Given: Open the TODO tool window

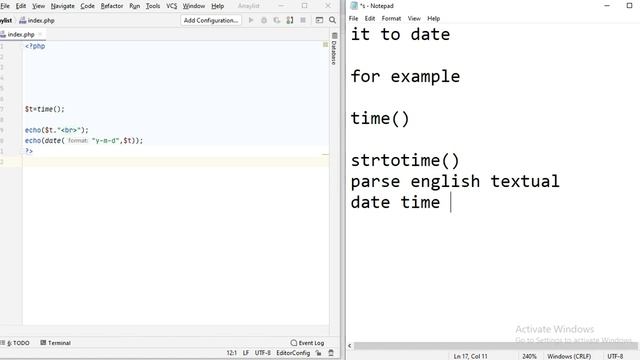Looking at the screenshot, I should 15,343.
